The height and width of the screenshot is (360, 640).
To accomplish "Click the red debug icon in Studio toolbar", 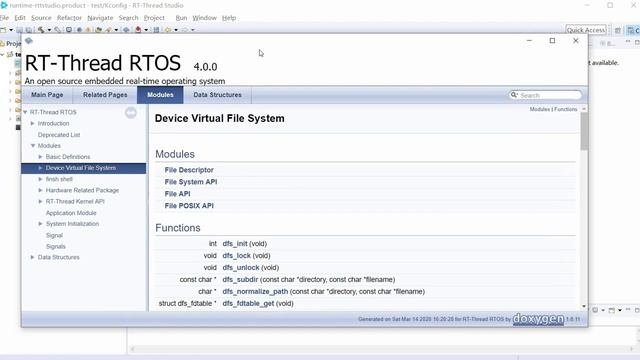I will pos(138,30).
